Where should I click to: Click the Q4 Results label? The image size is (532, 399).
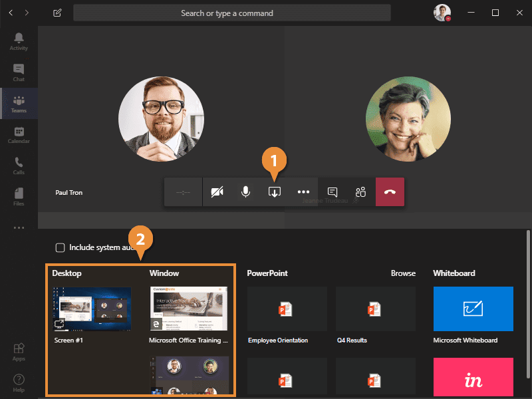(352, 340)
